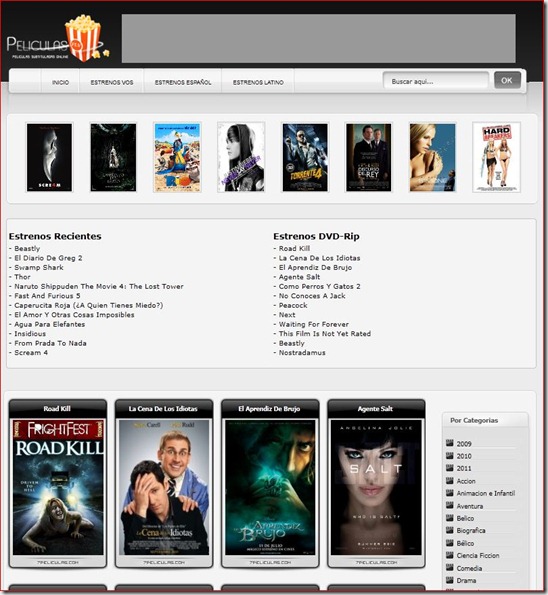Open Beastly in the DVD-Rip list

tap(291, 343)
